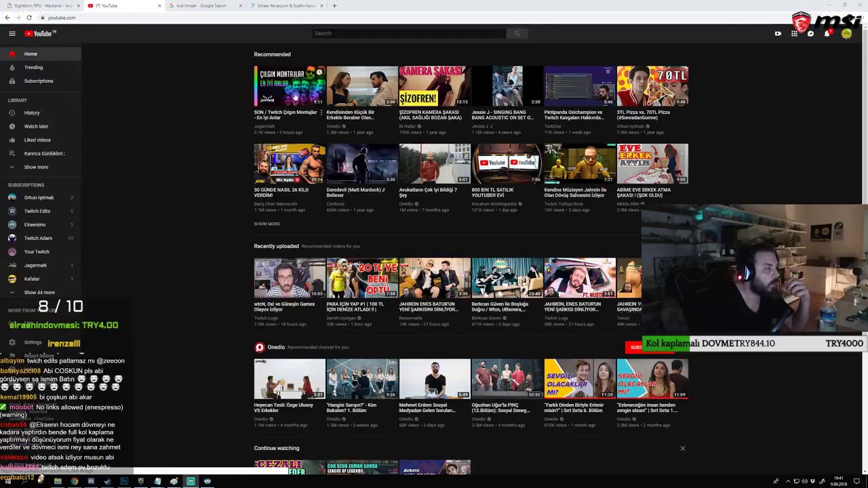868x488 pixels.
Task: Close the Eightborn RPG tab
Action: [79, 5]
